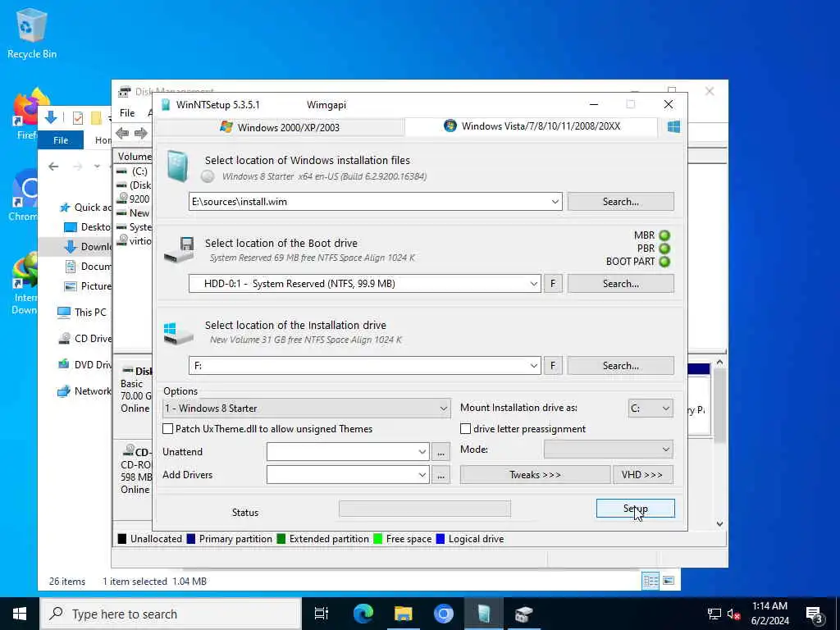Click the Installation drive Windows icon
840x630 pixels.
coord(178,333)
